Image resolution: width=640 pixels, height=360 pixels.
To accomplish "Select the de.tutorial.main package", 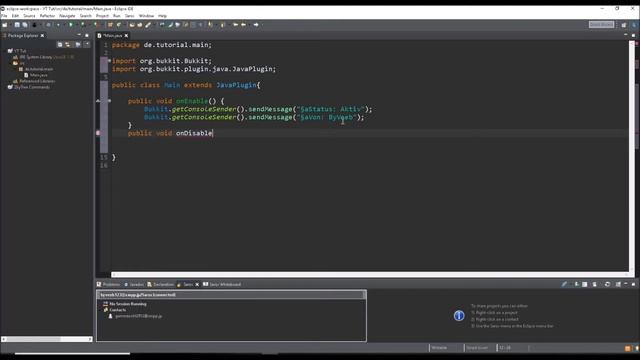I will point(39,69).
